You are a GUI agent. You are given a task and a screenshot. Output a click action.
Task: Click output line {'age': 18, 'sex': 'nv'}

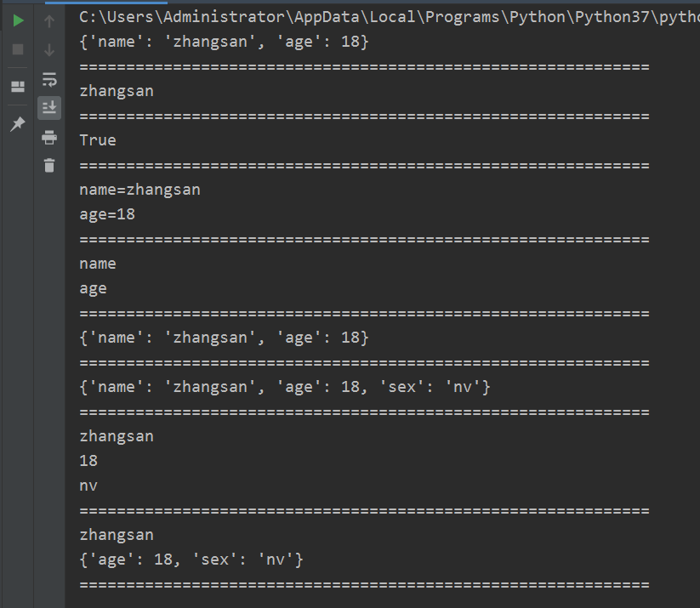pyautogui.click(x=191, y=560)
